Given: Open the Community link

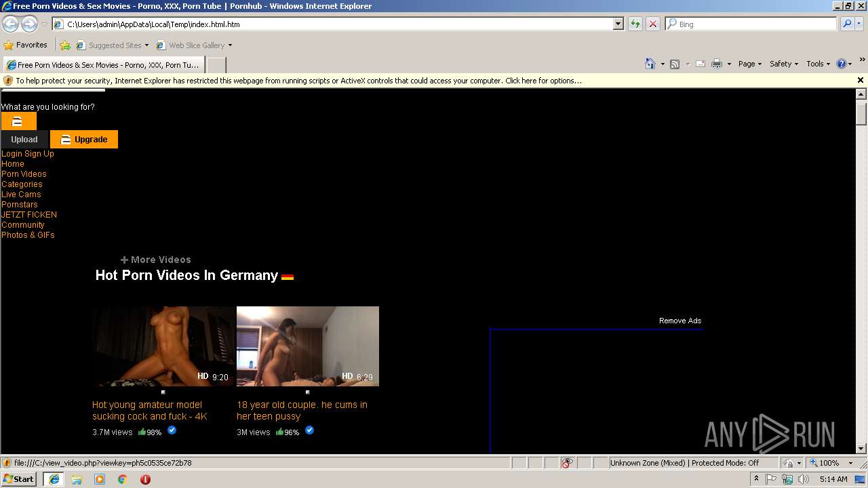Looking at the screenshot, I should tap(23, 225).
